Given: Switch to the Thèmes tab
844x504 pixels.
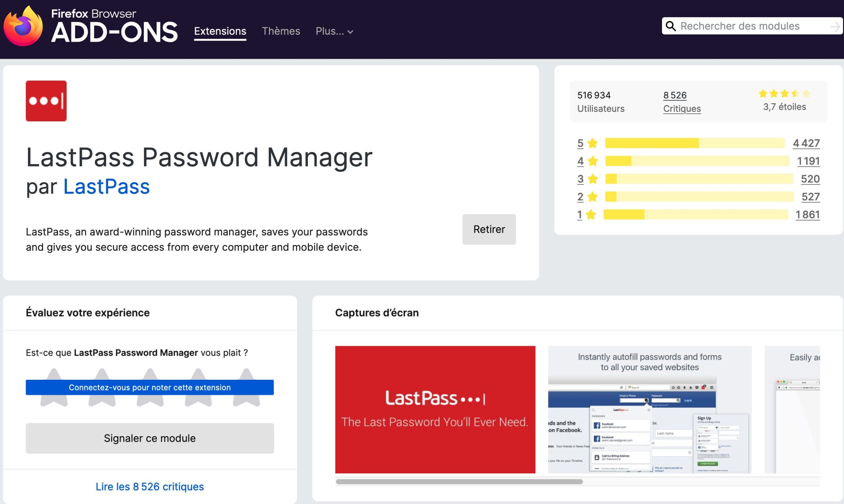Looking at the screenshot, I should coord(281,31).
